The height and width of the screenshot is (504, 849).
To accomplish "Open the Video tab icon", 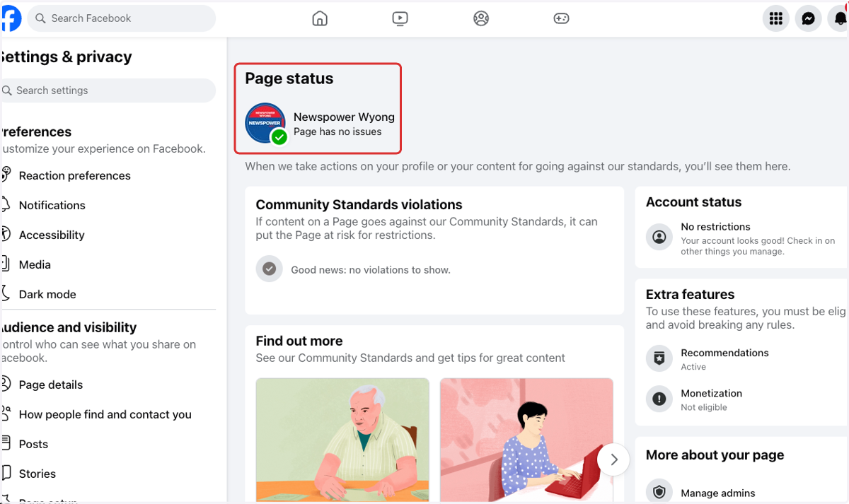I will click(400, 18).
